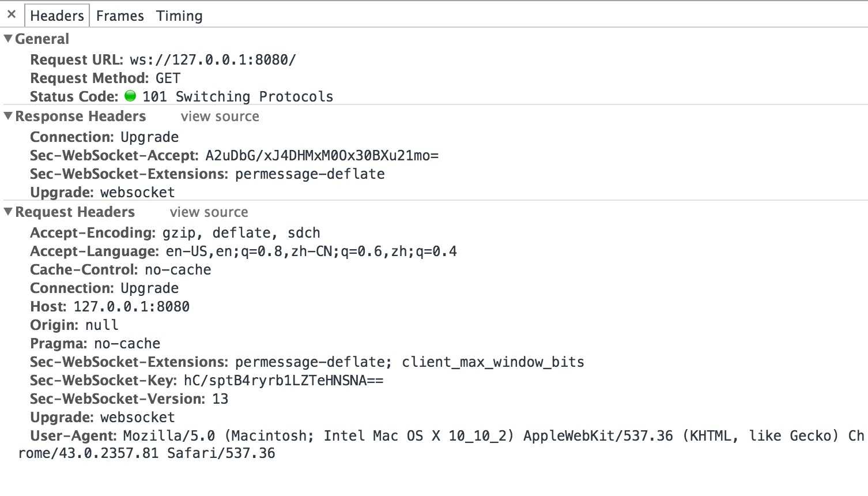Click the Accept-Language header value
This screenshot has height=496, width=868.
[x=311, y=251]
